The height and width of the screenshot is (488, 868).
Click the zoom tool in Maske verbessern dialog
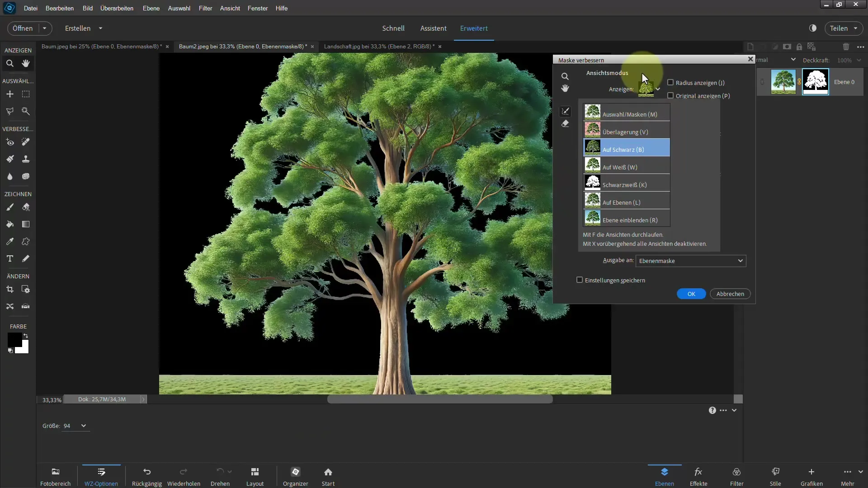pos(565,76)
